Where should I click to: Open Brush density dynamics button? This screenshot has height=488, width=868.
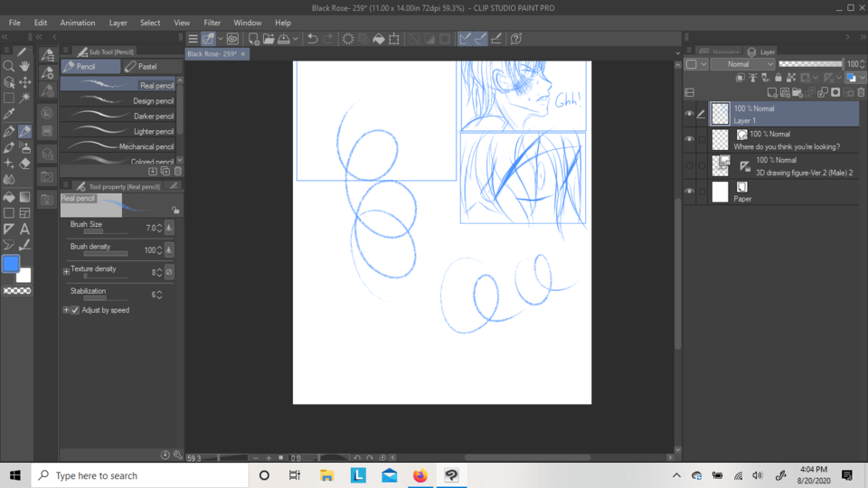coord(169,249)
